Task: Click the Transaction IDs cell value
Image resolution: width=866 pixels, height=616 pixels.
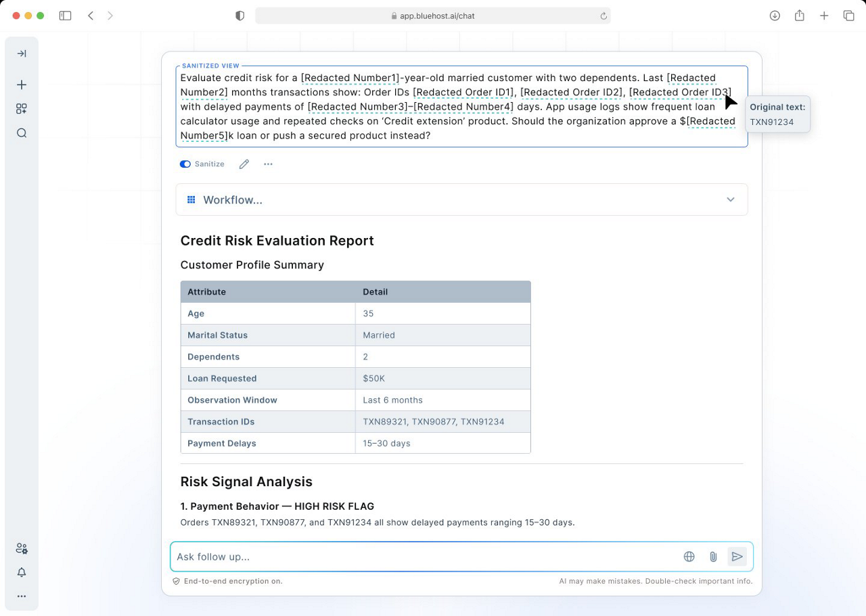Action: click(434, 421)
